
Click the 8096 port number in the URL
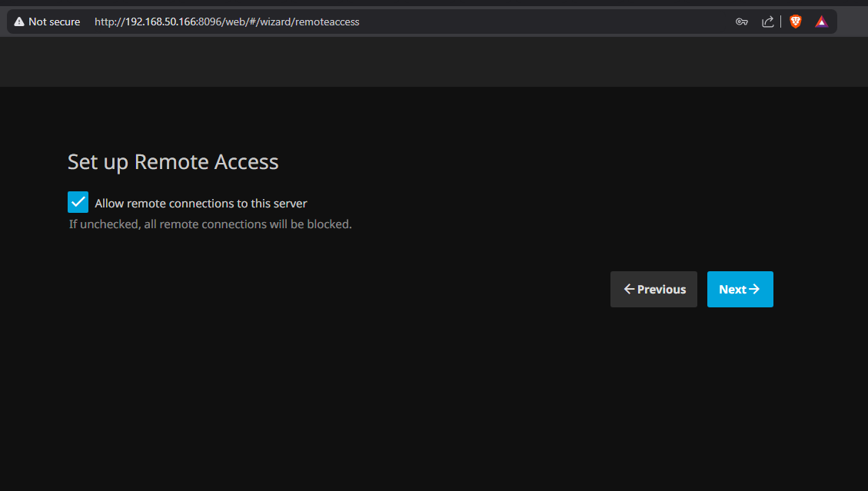[x=211, y=22]
